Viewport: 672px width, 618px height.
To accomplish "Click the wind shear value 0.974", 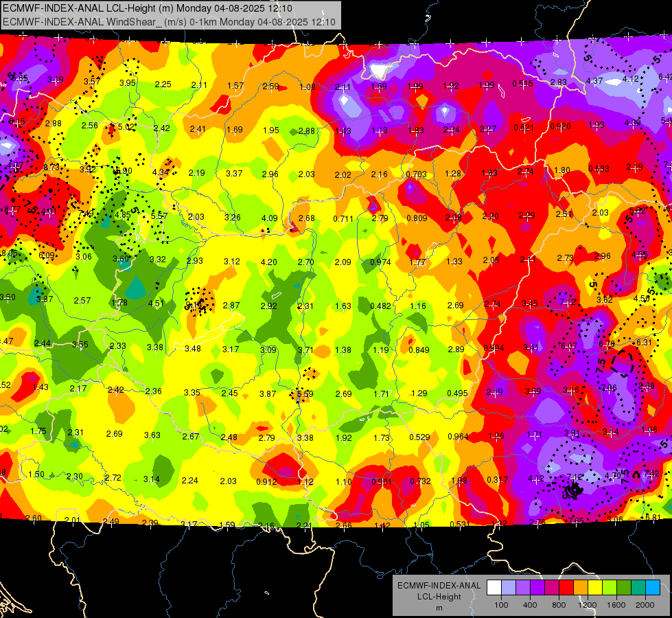I will [x=380, y=262].
